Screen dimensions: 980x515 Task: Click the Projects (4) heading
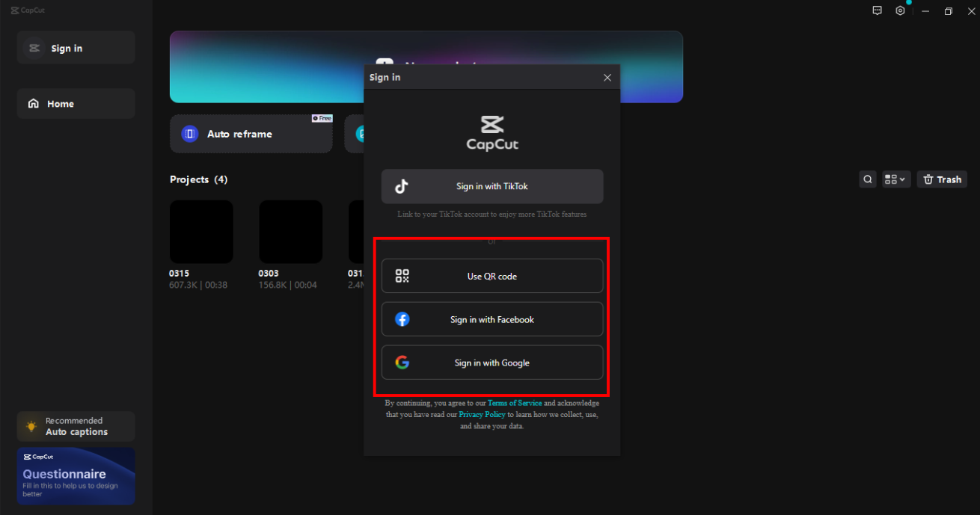[x=199, y=179]
